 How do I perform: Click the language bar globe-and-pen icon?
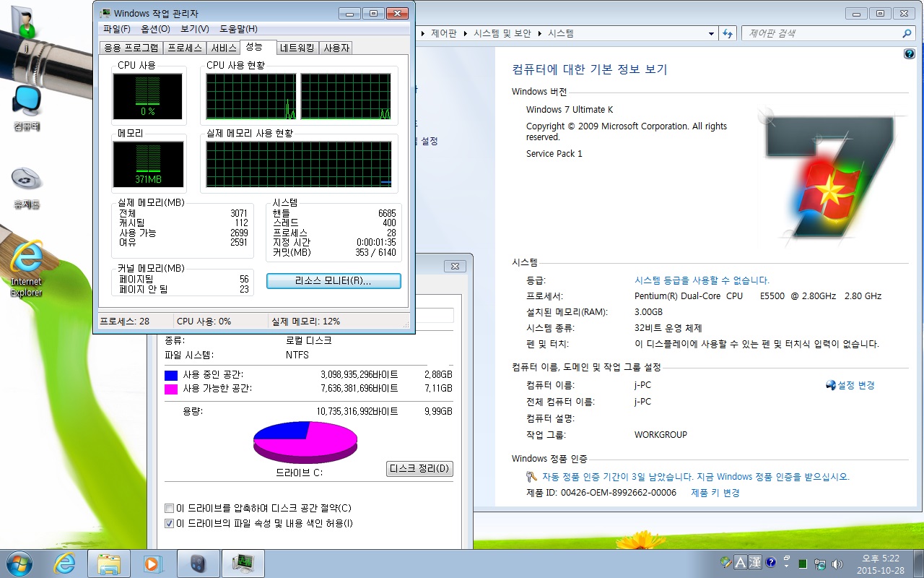(726, 561)
